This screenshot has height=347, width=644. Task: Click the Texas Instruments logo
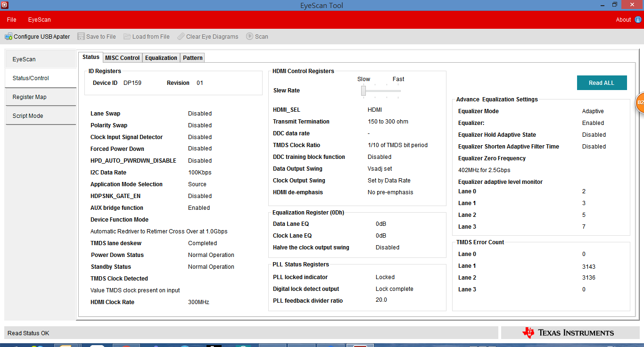[569, 332]
